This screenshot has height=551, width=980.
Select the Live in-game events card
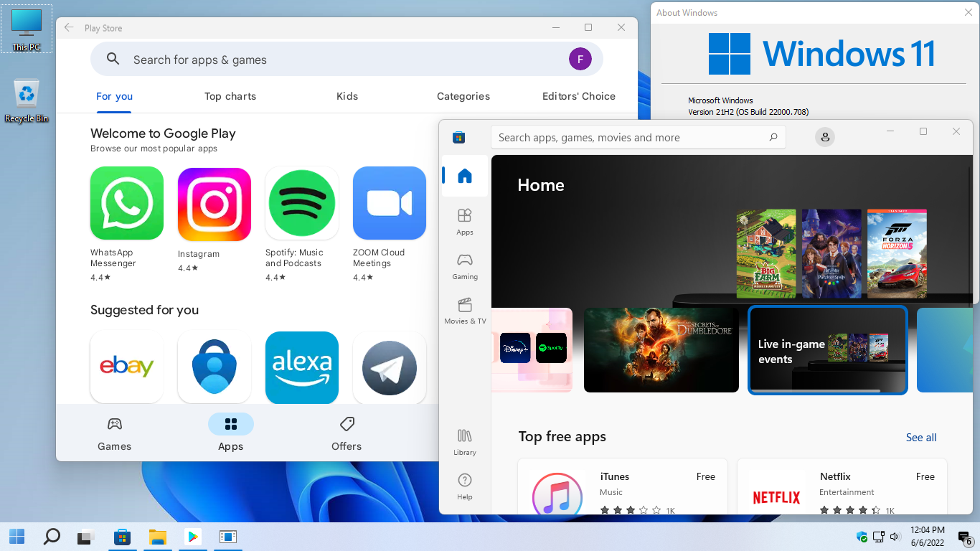coord(828,350)
